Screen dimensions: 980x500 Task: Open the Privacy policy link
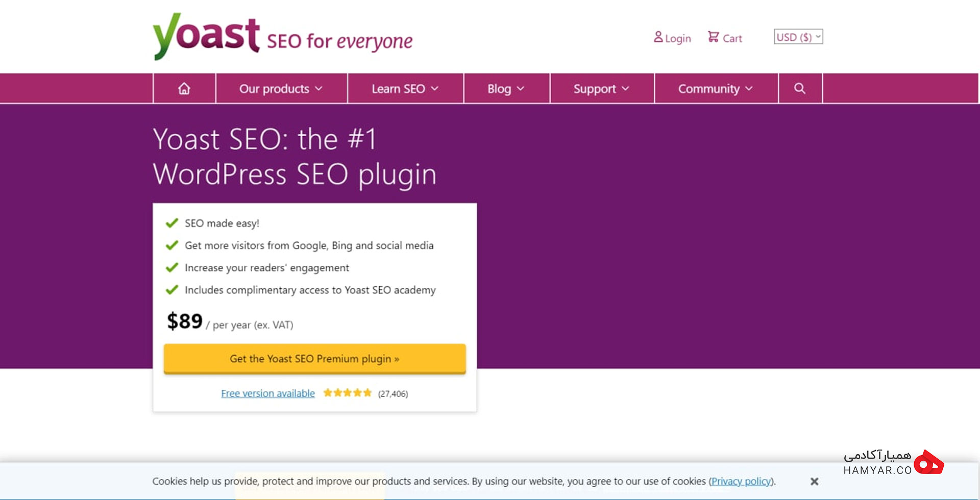(x=741, y=481)
